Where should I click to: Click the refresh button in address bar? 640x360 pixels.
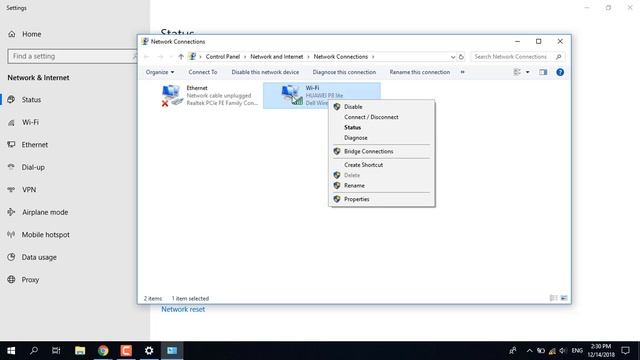pyautogui.click(x=461, y=57)
